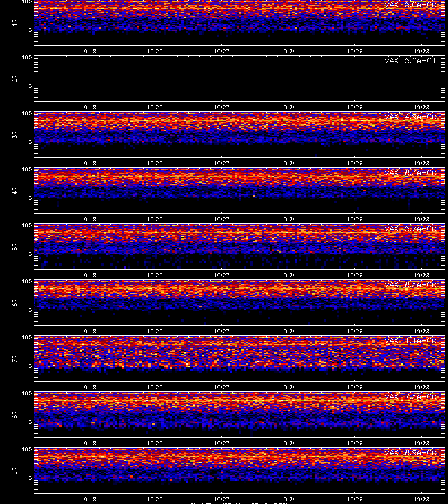
Task: Click the 5R panel axis label
Action: (15, 247)
